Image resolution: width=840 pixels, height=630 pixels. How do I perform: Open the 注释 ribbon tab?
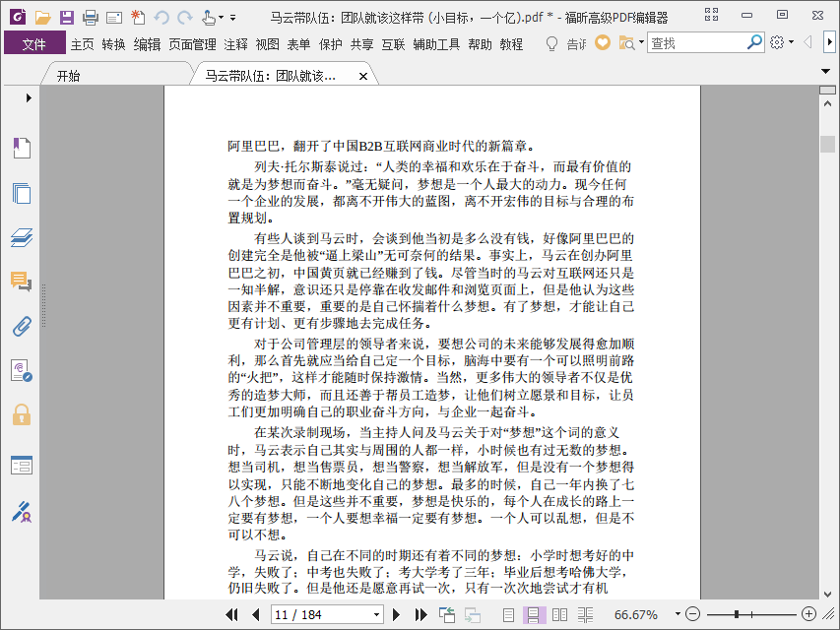(235, 44)
